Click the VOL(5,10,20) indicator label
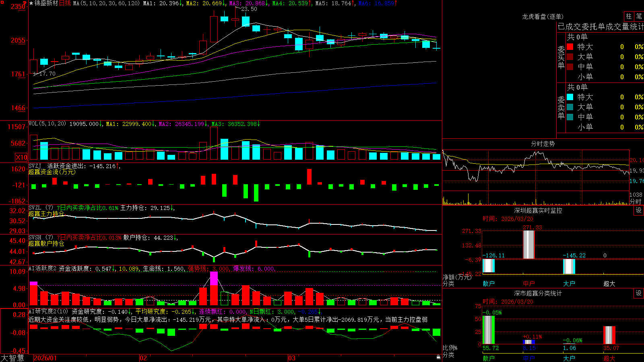This screenshot has width=644, height=362. (47, 124)
